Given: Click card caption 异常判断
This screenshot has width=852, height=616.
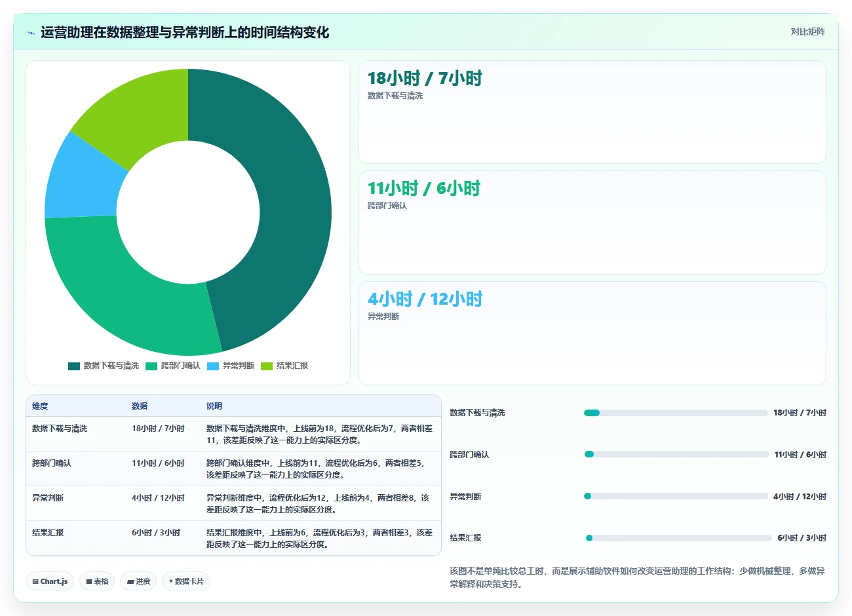Looking at the screenshot, I should click(383, 317).
